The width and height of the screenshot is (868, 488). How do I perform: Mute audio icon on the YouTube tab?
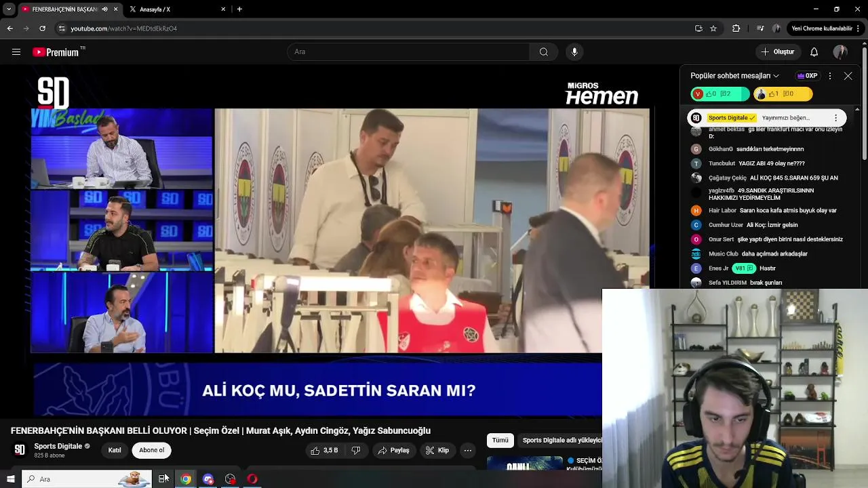click(104, 9)
